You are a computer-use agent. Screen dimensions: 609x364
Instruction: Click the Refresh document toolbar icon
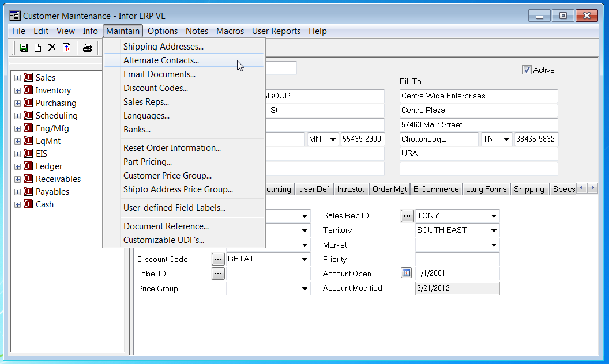[x=67, y=48]
